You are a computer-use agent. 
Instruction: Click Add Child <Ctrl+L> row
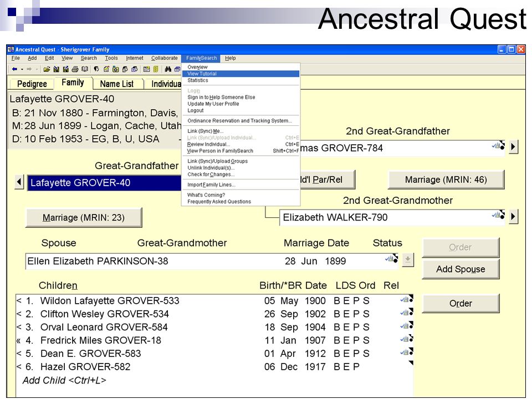point(64,380)
